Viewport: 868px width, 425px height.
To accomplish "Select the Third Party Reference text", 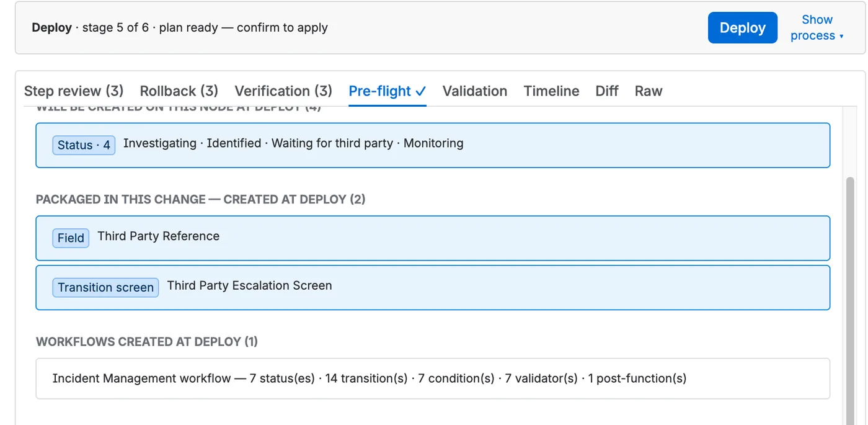I will tap(159, 236).
